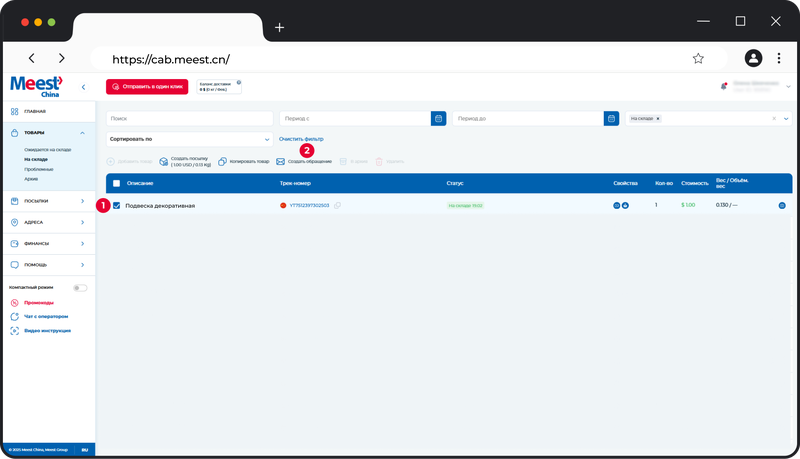Click the 'Очистить фильтр' link
This screenshot has width=800, height=459.
coord(301,139)
